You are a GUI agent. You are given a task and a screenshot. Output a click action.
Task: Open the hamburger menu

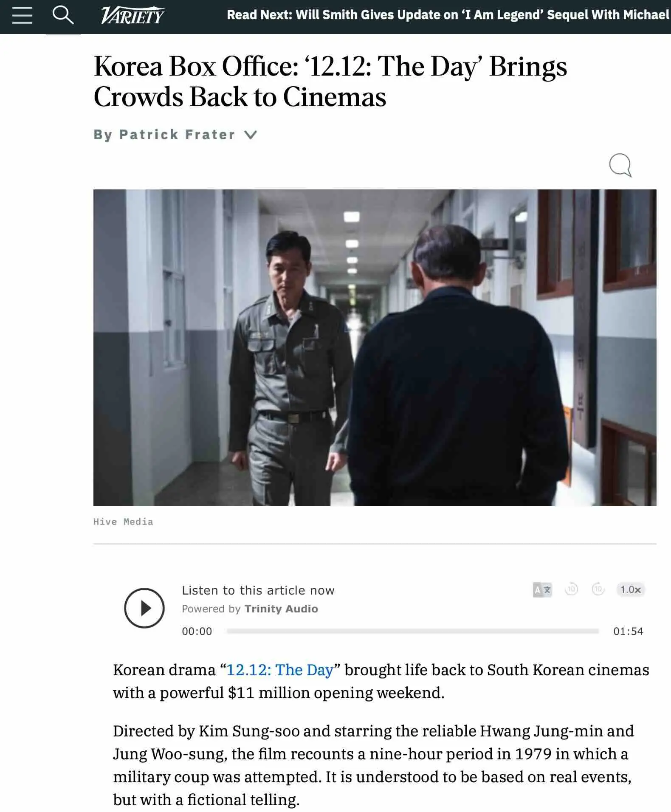click(x=22, y=15)
